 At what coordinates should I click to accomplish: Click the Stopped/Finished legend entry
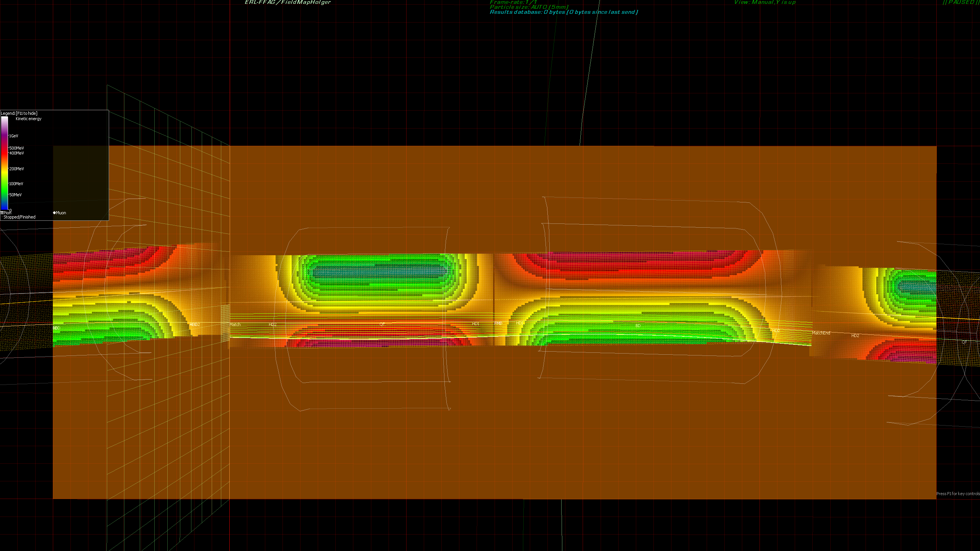coord(19,217)
